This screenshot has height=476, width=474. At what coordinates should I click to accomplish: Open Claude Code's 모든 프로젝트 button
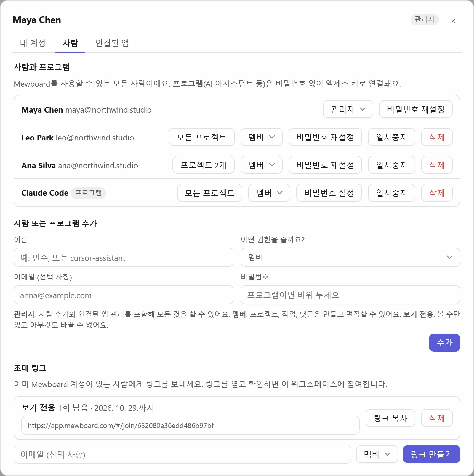pos(209,193)
